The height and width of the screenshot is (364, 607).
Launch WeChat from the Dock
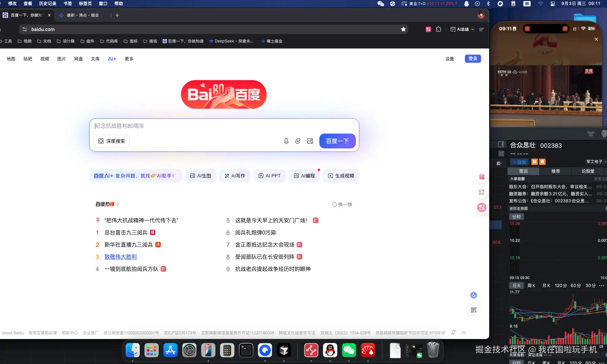(349, 351)
